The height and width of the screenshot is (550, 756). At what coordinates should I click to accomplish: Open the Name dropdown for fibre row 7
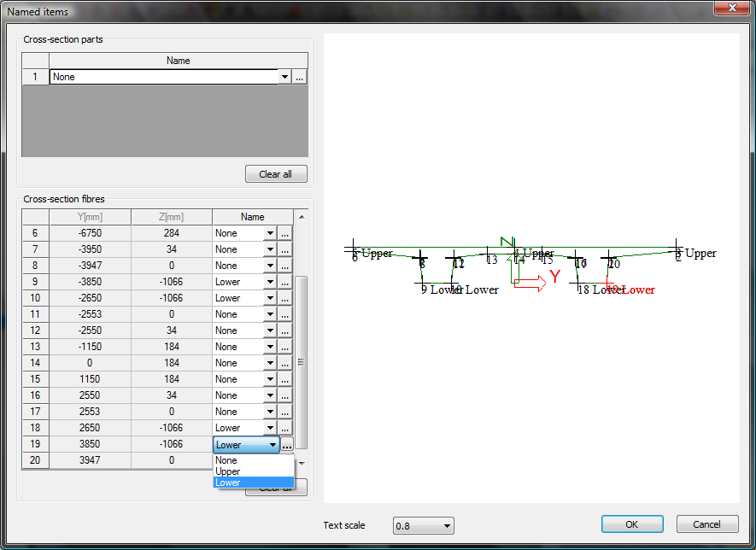(270, 249)
